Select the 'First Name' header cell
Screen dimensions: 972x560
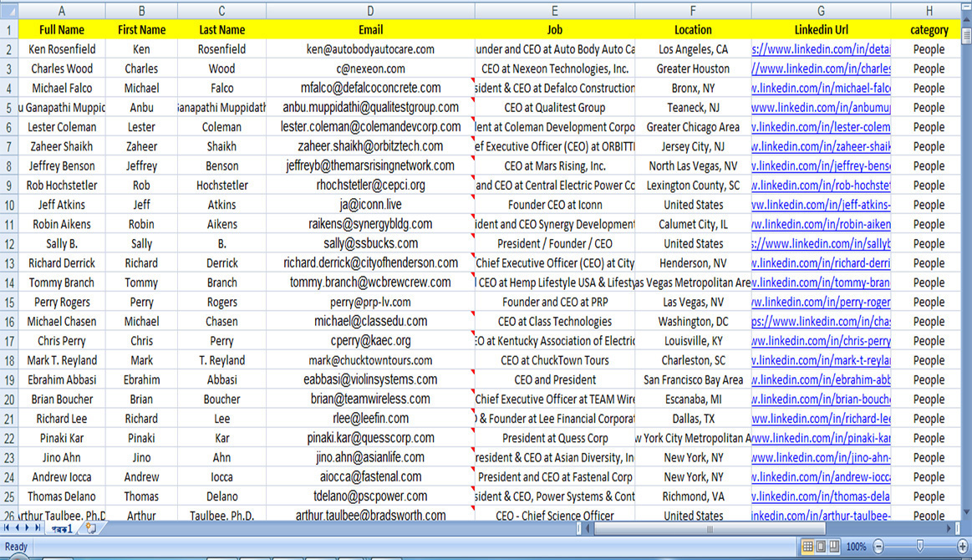[141, 30]
